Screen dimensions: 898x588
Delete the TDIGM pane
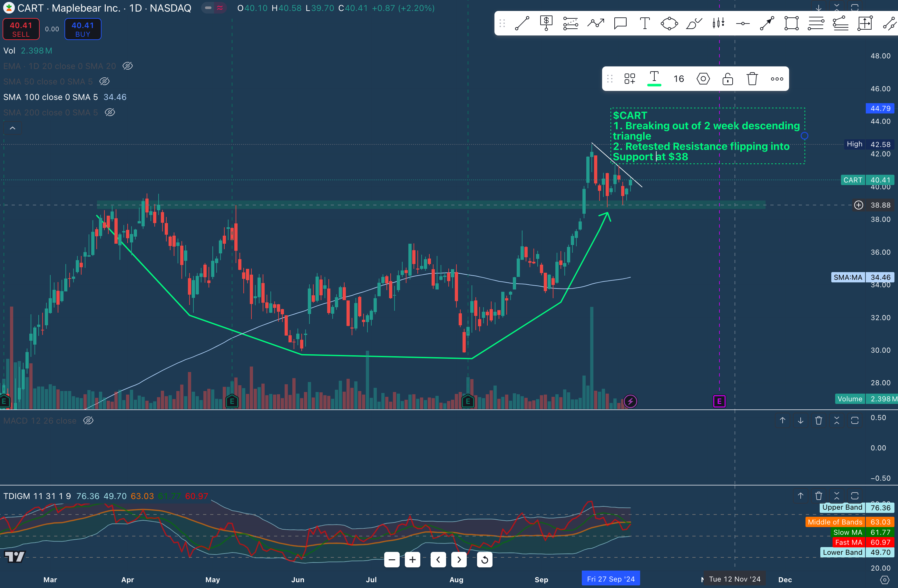click(x=818, y=495)
